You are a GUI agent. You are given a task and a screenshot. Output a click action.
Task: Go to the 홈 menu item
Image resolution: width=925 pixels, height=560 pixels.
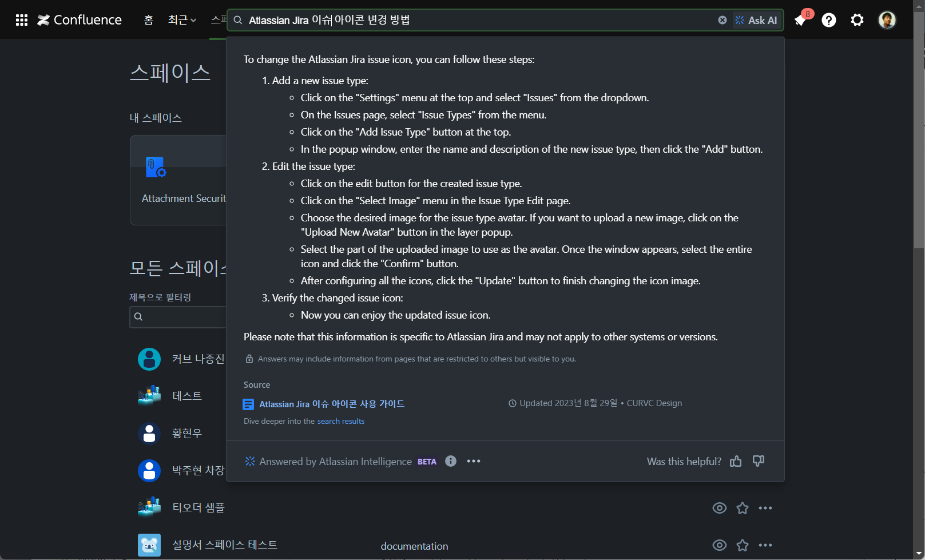coord(149,20)
